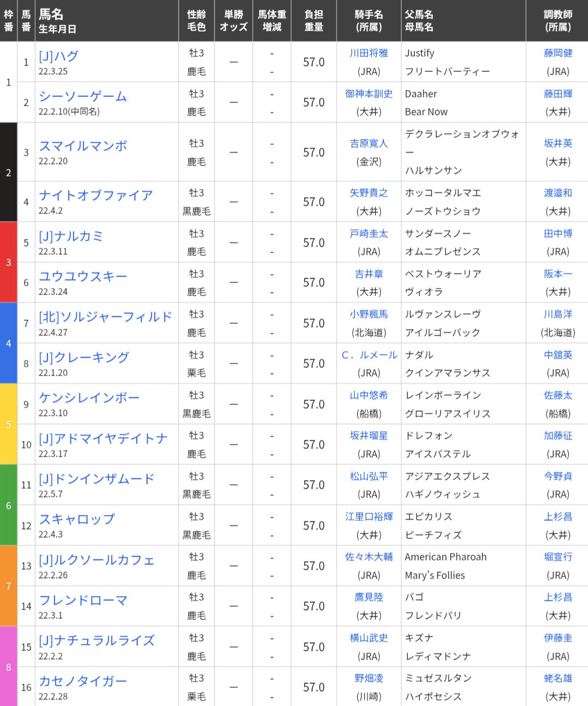The height and width of the screenshot is (706, 588).
Task: Open trainer page for 蛯名雄
Action: pyautogui.click(x=557, y=678)
